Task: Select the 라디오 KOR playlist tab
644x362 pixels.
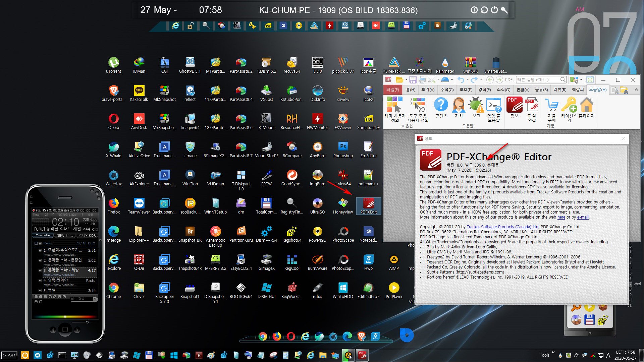Action: [87, 235]
